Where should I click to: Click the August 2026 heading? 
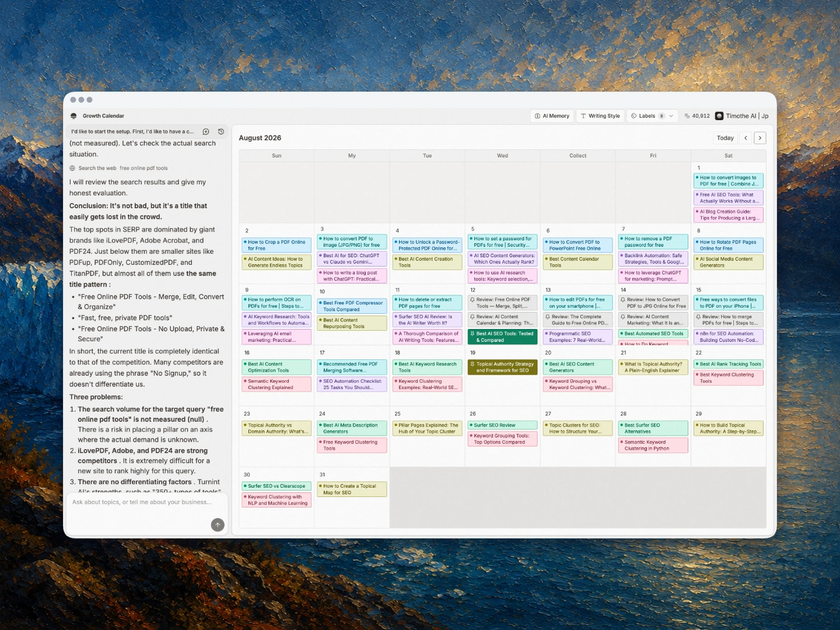click(260, 138)
